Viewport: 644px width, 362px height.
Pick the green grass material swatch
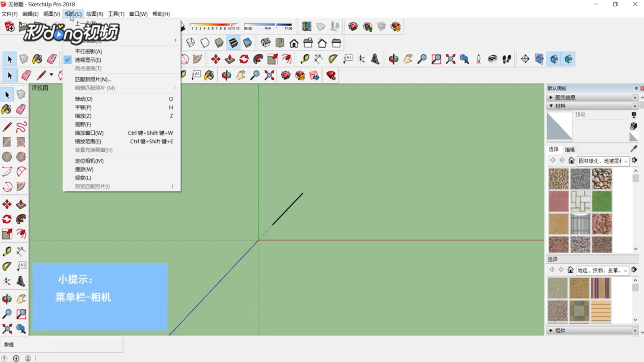tap(602, 201)
